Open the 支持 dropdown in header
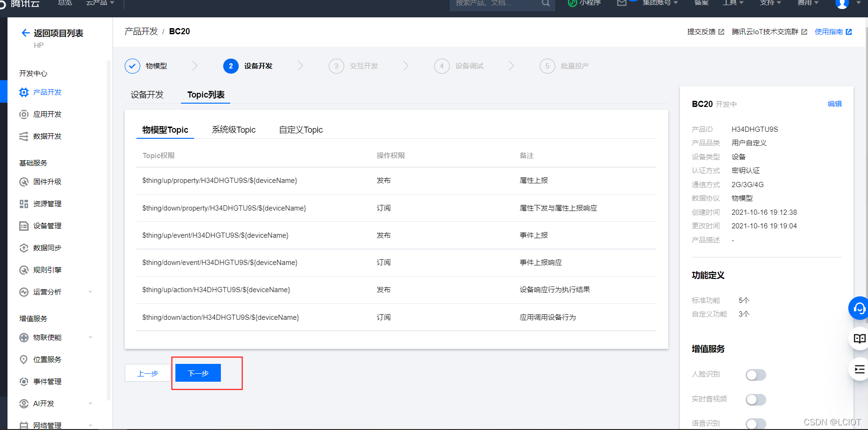Viewport: 868px width, 430px height. (x=770, y=3)
